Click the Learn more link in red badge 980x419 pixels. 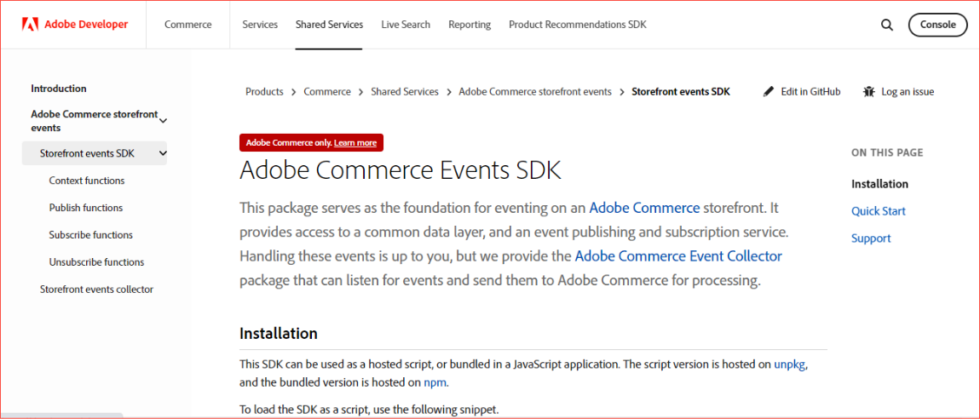tap(355, 143)
